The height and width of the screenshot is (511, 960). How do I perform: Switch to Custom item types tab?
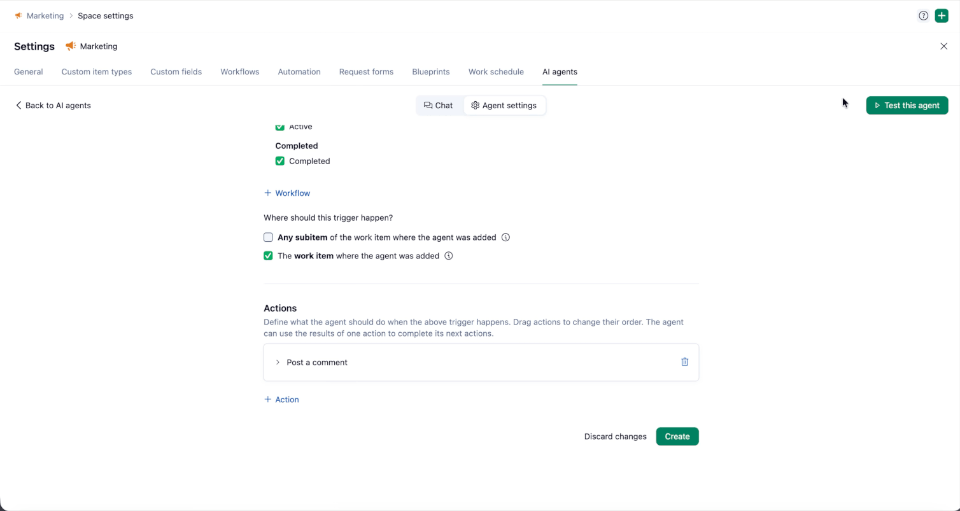click(x=97, y=72)
